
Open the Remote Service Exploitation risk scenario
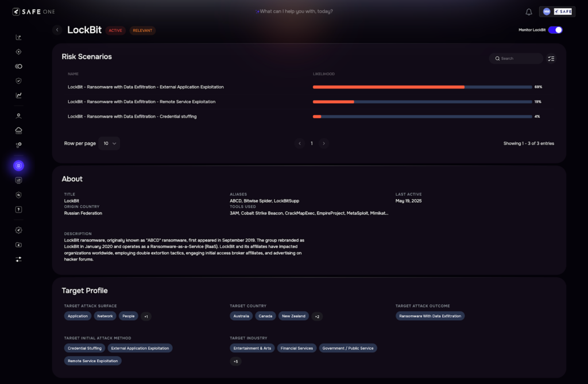pos(141,102)
